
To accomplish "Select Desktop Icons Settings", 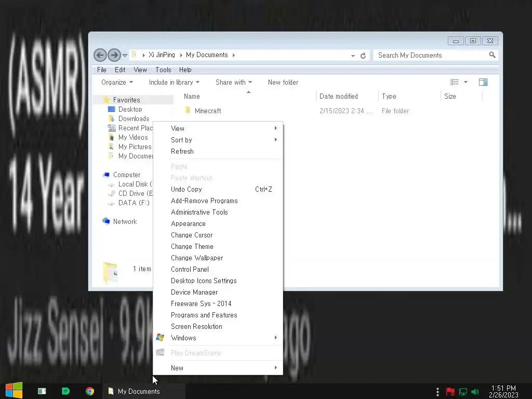I will [x=218, y=281].
